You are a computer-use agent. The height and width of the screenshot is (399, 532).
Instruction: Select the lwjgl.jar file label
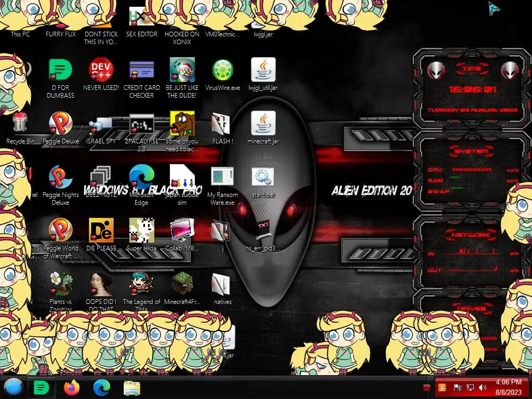pyautogui.click(x=263, y=34)
